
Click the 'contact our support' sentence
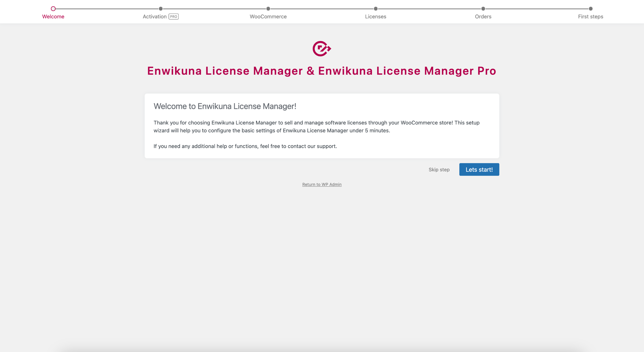245,146
